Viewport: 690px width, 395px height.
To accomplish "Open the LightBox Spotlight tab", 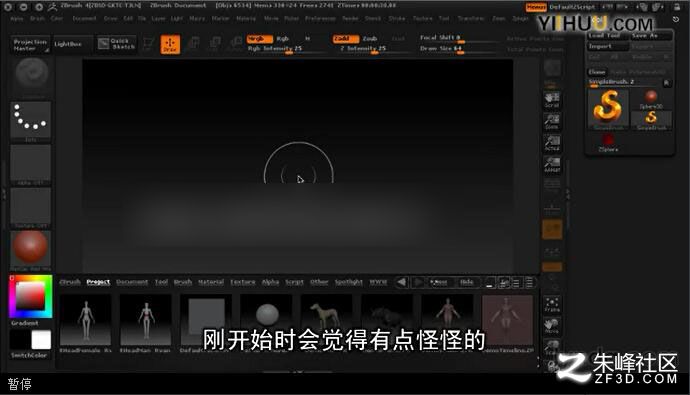I will point(349,282).
